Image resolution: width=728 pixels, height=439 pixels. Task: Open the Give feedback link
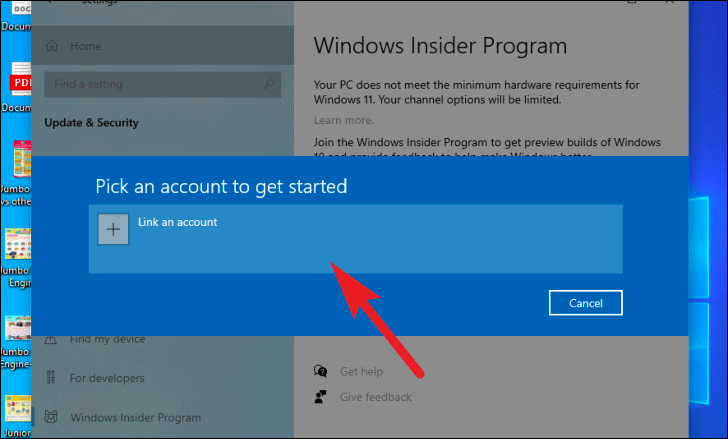[x=376, y=397]
